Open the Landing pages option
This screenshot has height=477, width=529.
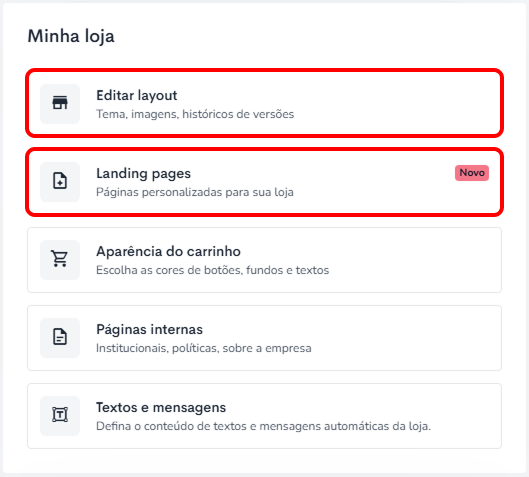tap(264, 182)
